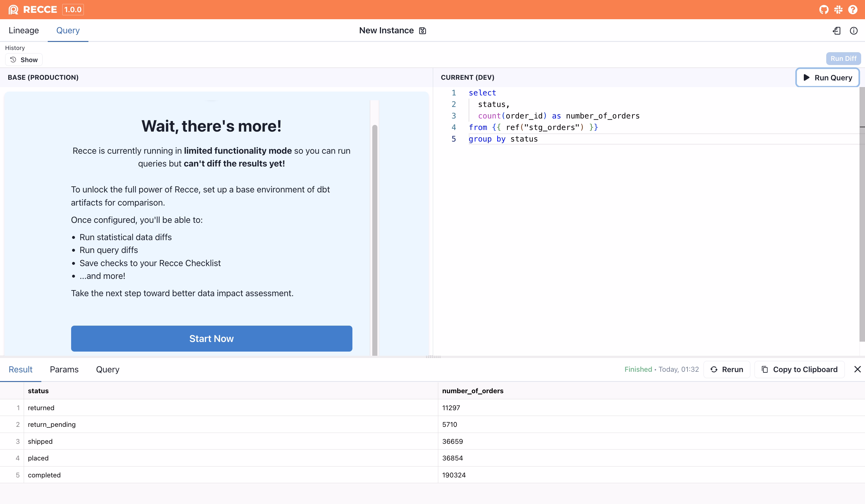Click the Start Now button
The height and width of the screenshot is (504, 865).
[211, 339]
